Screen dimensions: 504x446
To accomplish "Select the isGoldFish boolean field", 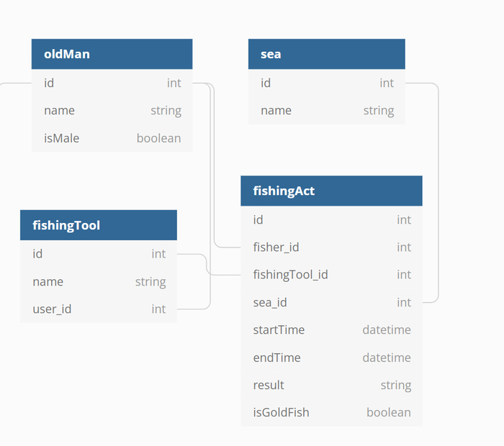I will pyautogui.click(x=331, y=412).
